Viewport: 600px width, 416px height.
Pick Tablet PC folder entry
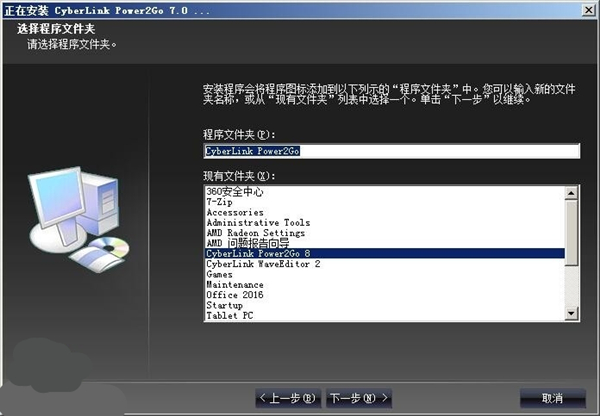click(x=385, y=315)
